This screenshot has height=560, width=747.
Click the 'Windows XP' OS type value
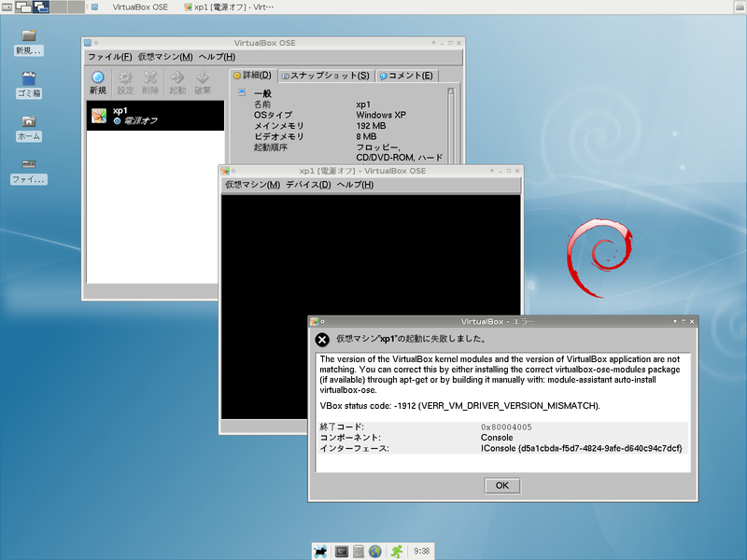coord(381,115)
